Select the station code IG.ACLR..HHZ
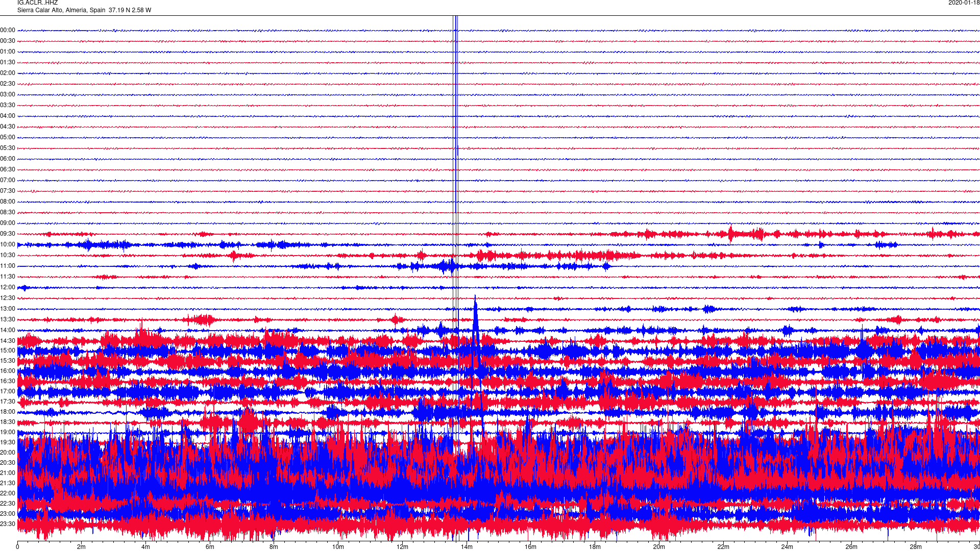Image resolution: width=980 pixels, height=551 pixels. click(x=37, y=3)
